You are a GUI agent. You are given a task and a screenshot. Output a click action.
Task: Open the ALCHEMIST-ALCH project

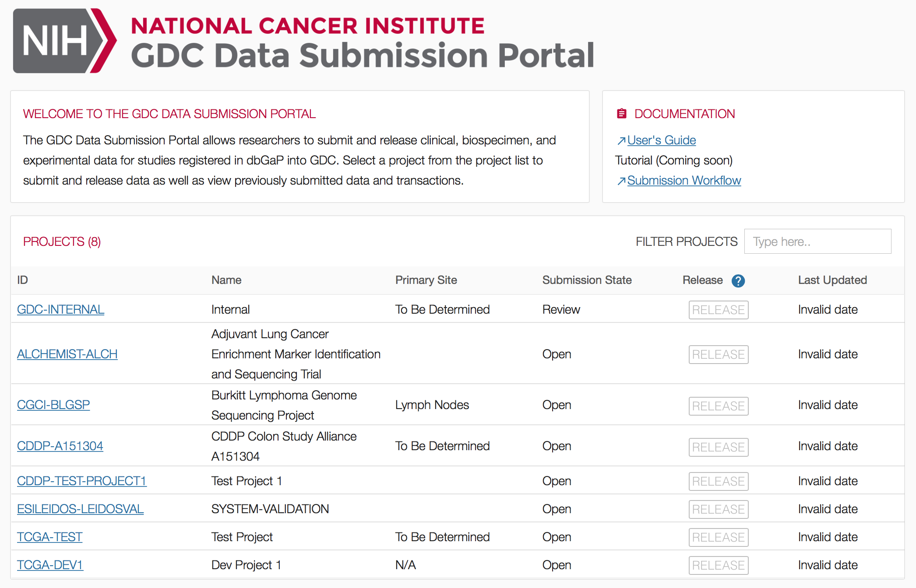click(x=67, y=354)
